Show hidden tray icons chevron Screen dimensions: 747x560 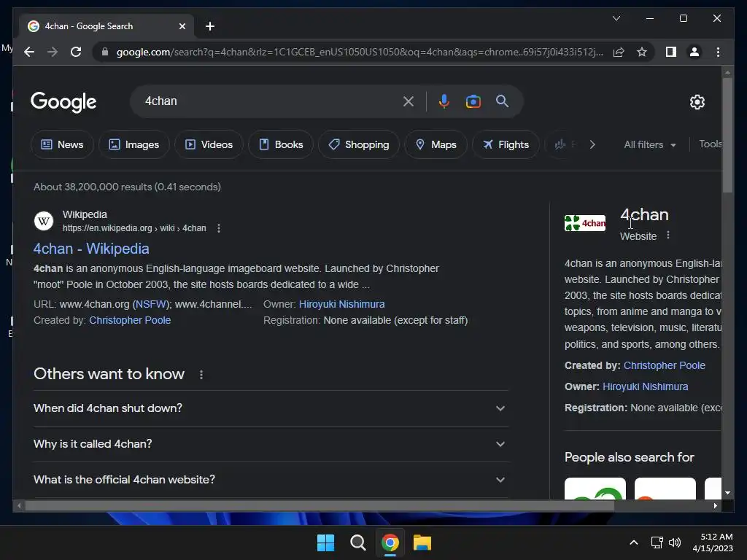(634, 542)
